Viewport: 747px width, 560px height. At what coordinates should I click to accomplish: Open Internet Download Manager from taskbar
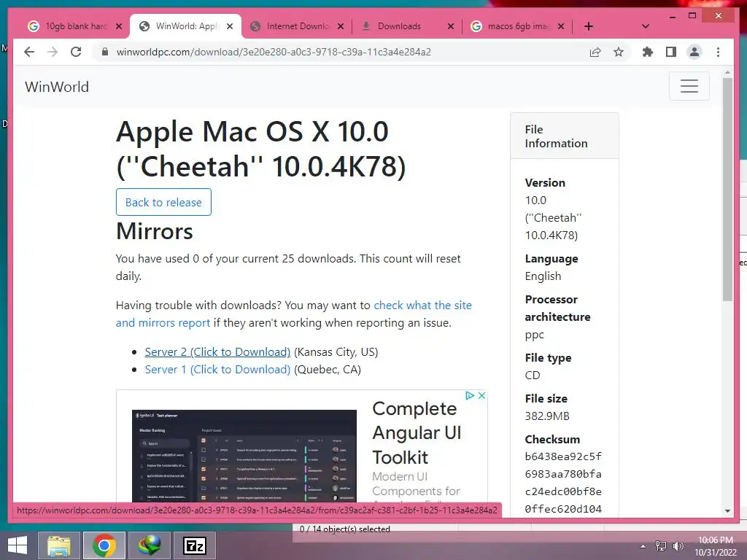coord(149,545)
